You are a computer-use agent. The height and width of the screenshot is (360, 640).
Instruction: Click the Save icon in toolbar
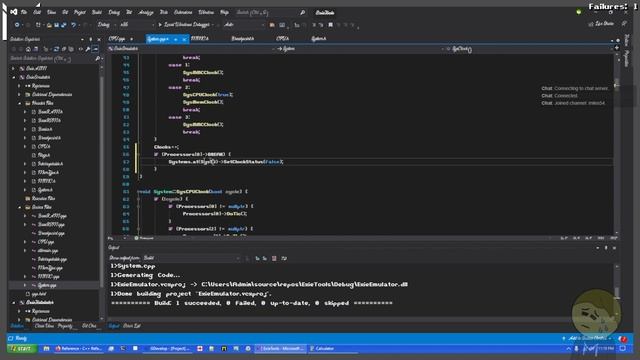click(56, 25)
